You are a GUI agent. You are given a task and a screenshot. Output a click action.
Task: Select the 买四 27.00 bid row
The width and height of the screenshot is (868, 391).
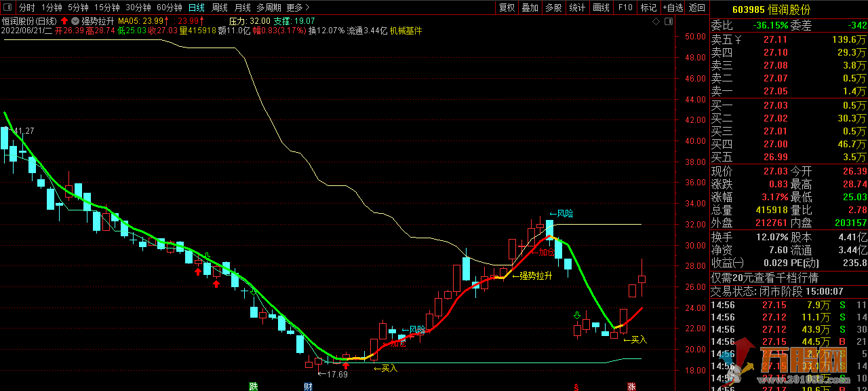[789, 144]
